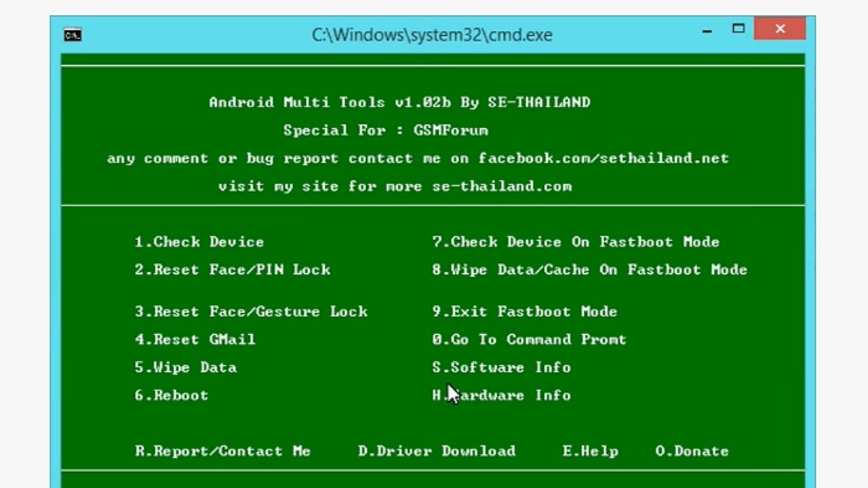Screen dimensions: 868x488
Task: Minimize the cmd.exe window
Action: 707,30
